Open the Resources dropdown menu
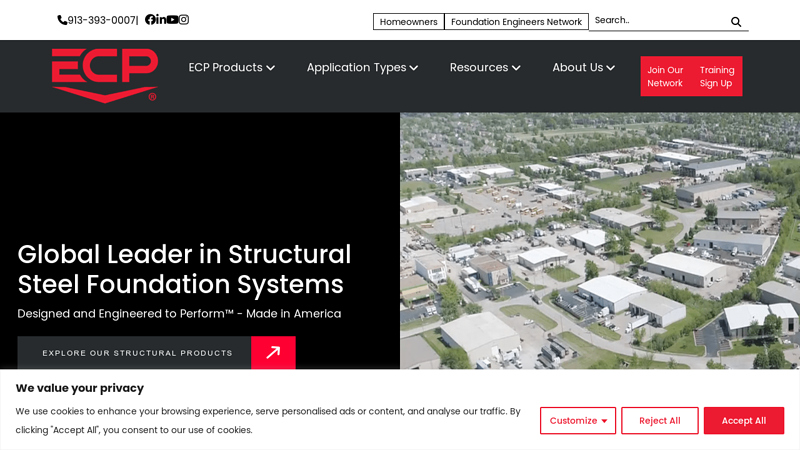 [485, 67]
